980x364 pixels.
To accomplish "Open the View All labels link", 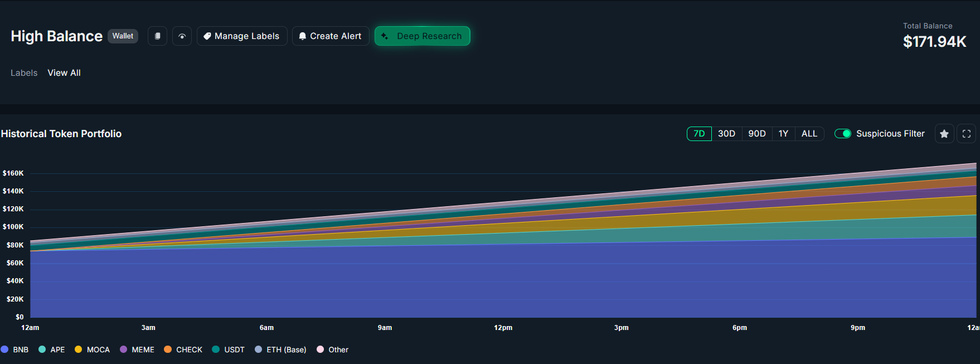I will click(x=64, y=73).
